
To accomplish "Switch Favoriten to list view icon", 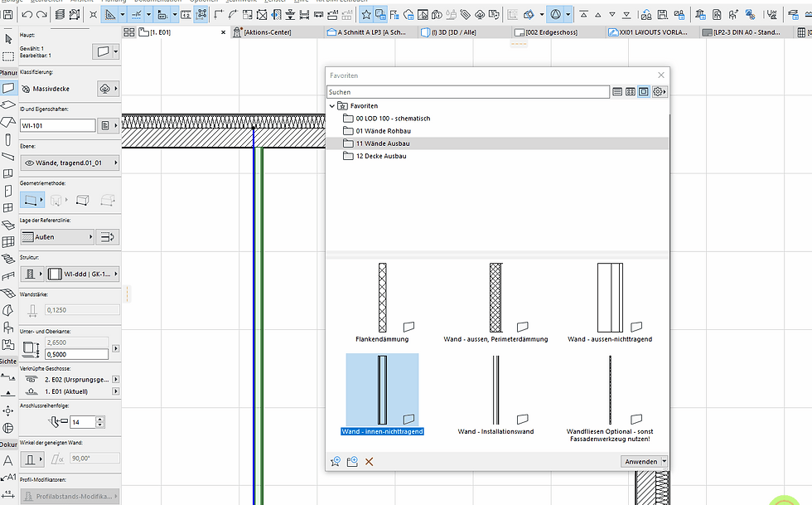I will [x=617, y=92].
